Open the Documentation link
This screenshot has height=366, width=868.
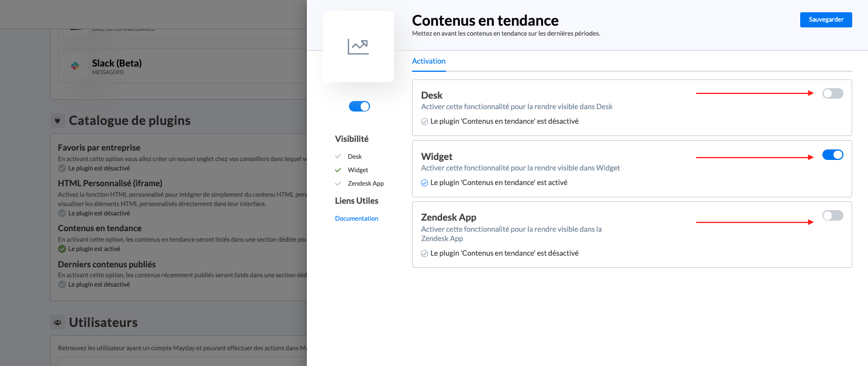pyautogui.click(x=357, y=218)
